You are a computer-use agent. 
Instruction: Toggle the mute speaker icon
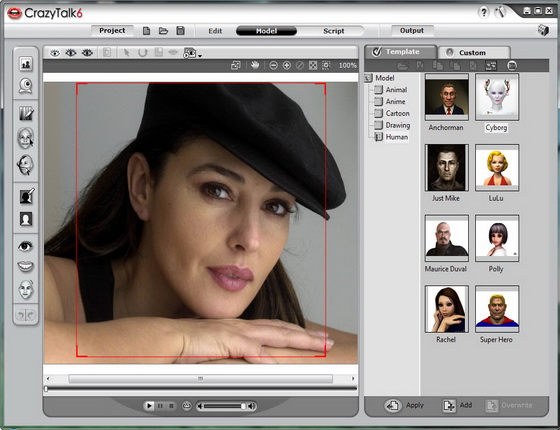(200, 406)
